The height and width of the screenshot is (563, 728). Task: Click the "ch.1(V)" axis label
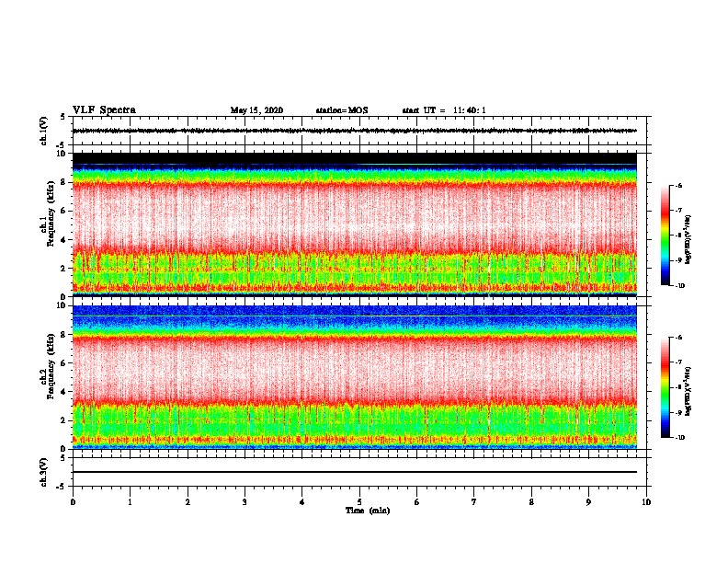[44, 131]
